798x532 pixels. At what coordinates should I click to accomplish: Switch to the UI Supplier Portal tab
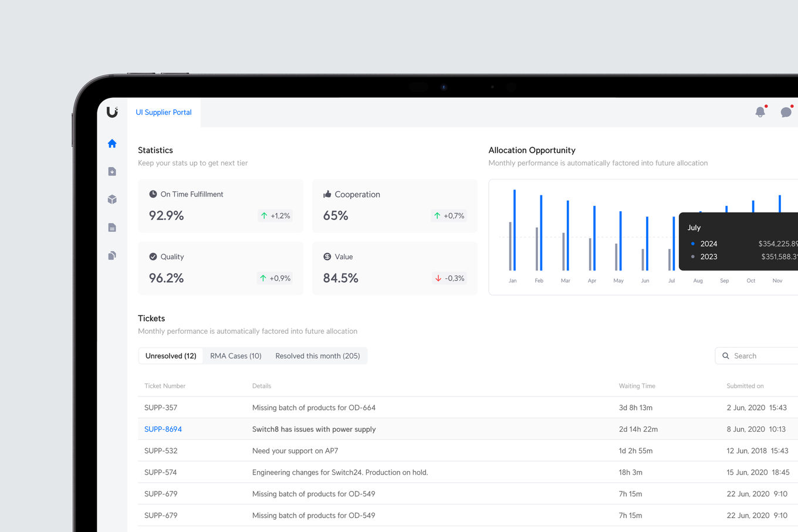164,112
